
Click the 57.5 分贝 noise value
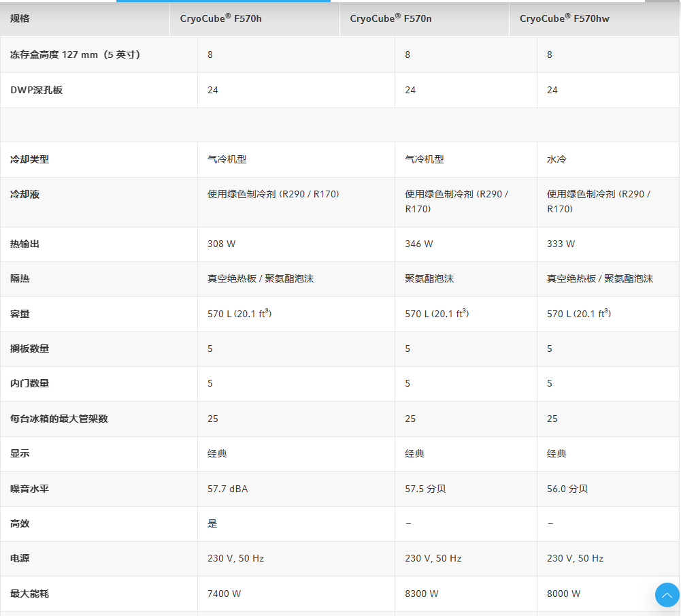coord(425,489)
